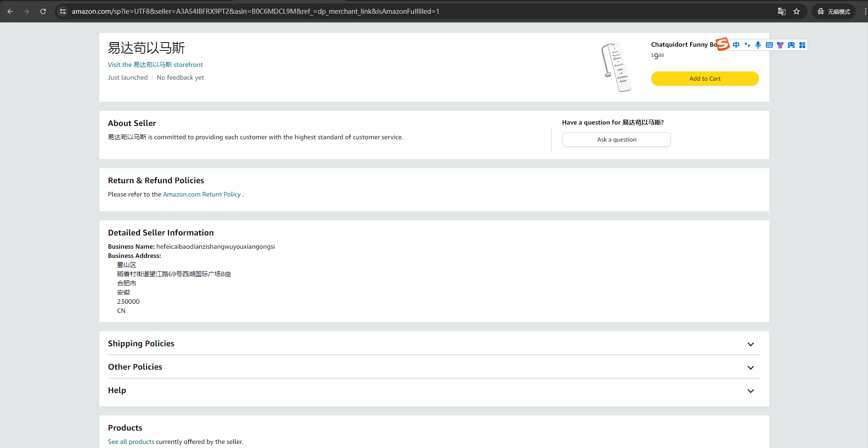Click the 'Products' section heading

[x=125, y=428]
